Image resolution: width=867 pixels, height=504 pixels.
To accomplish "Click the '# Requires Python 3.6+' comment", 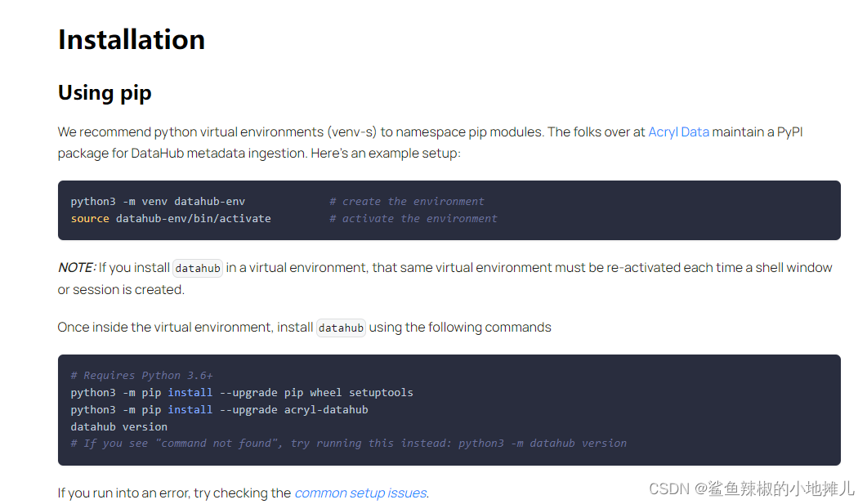I will [x=141, y=375].
